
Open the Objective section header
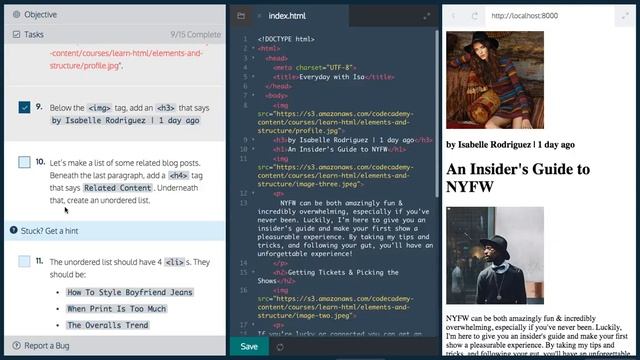[x=115, y=14]
